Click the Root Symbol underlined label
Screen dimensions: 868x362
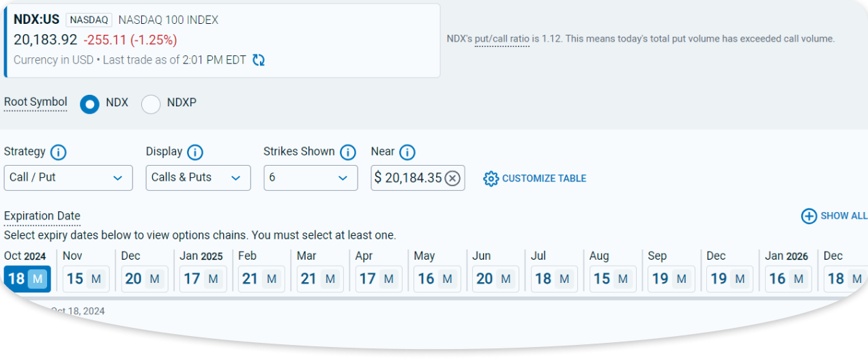(x=35, y=103)
